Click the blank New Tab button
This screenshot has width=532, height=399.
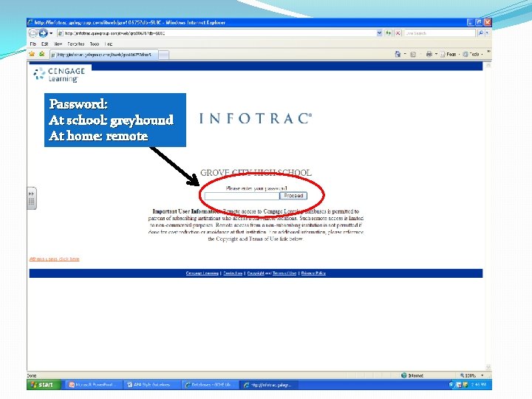[163, 55]
